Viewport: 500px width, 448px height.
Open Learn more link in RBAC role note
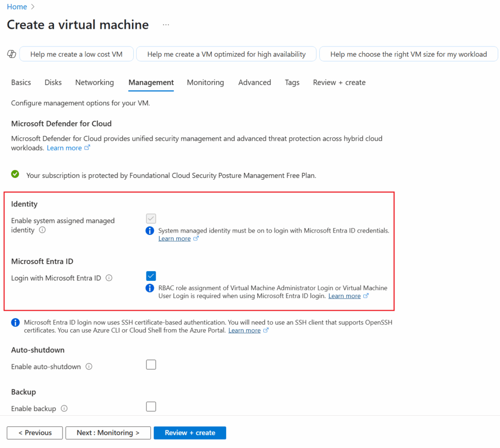click(x=344, y=296)
